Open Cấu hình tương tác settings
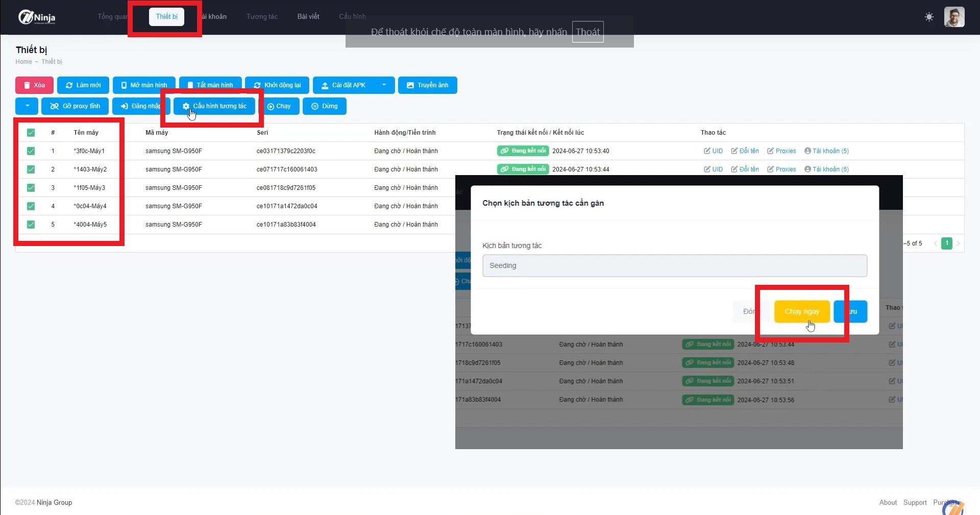 pos(214,106)
